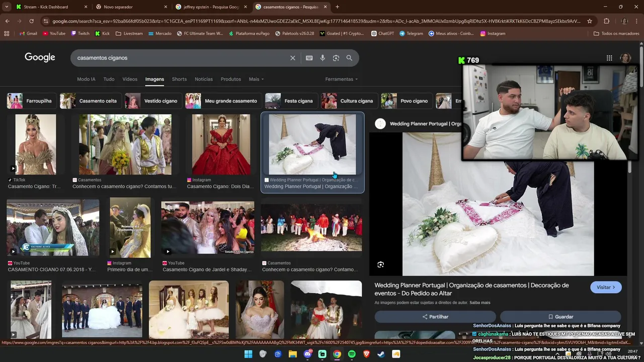Image resolution: width=644 pixels, height=362 pixels.
Task: Switch to the Vídeos tab
Action: 130,79
